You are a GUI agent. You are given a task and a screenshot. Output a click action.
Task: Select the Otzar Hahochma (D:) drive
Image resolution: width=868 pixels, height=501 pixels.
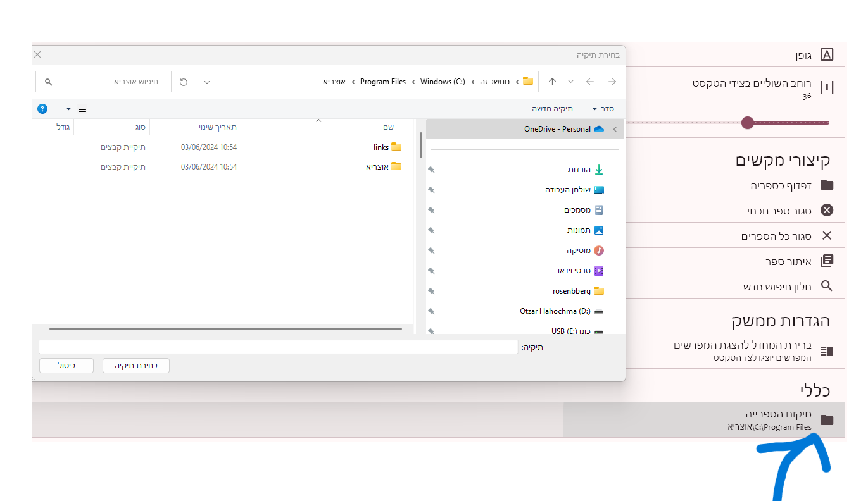click(555, 311)
